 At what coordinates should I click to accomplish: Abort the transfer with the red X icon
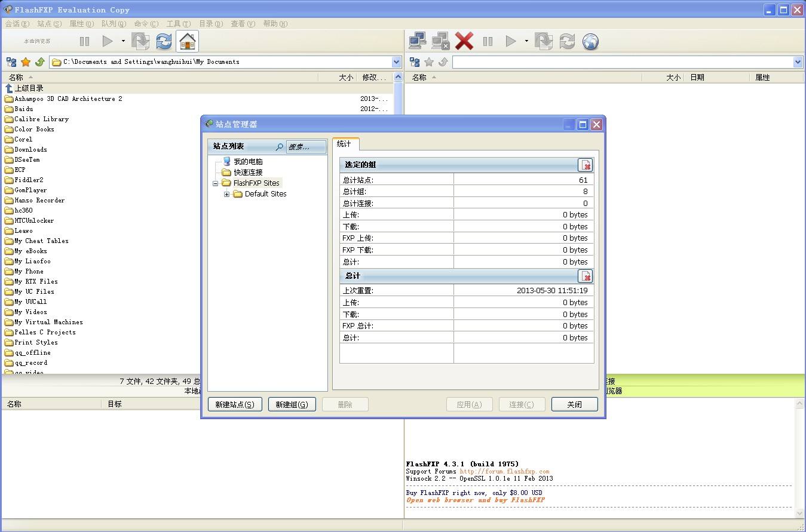[x=464, y=41]
